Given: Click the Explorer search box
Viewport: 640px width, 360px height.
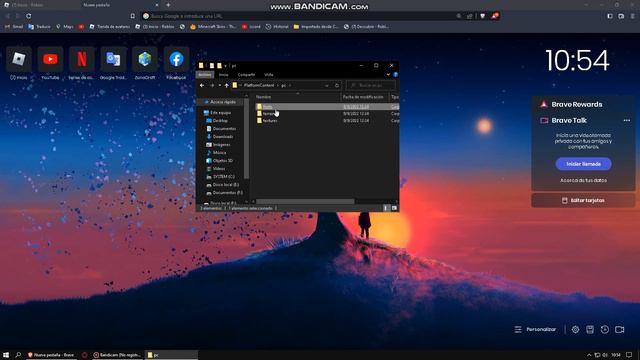Looking at the screenshot, I should (x=371, y=86).
